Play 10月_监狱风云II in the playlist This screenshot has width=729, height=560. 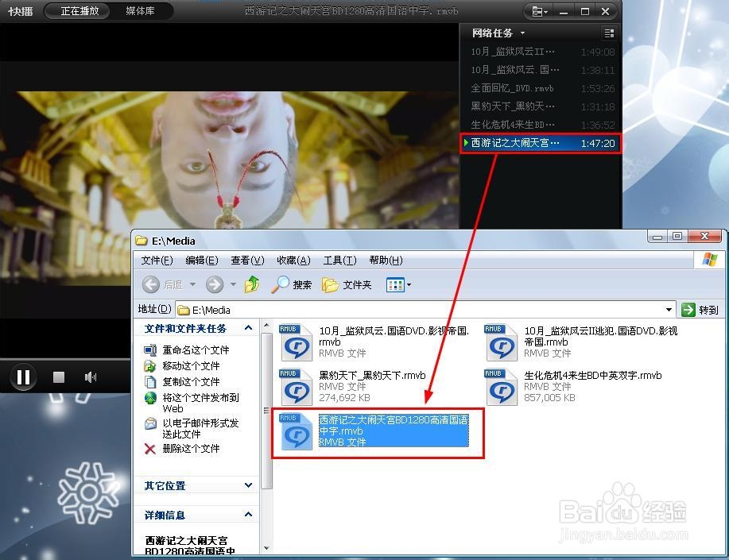[x=542, y=52]
